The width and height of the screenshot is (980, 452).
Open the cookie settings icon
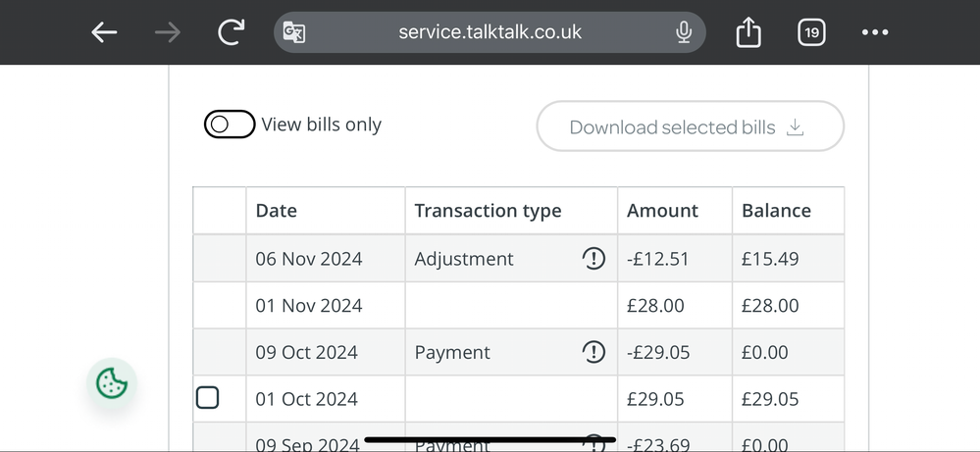(112, 383)
